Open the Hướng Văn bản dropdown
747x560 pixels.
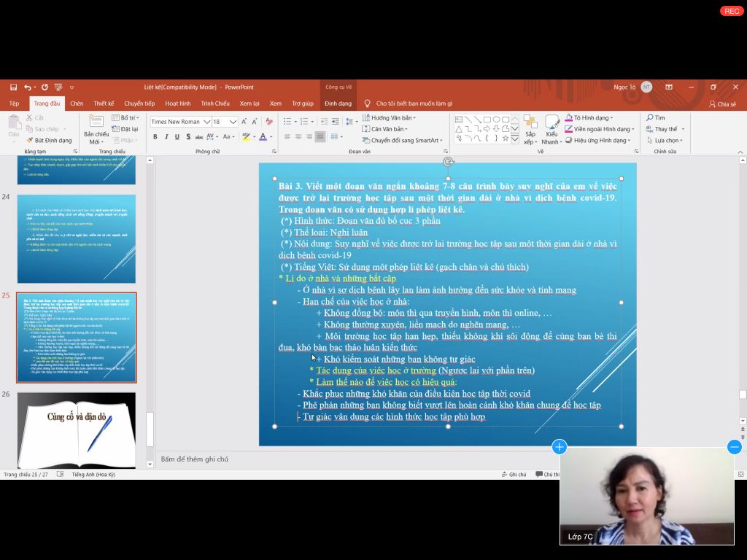coord(390,117)
